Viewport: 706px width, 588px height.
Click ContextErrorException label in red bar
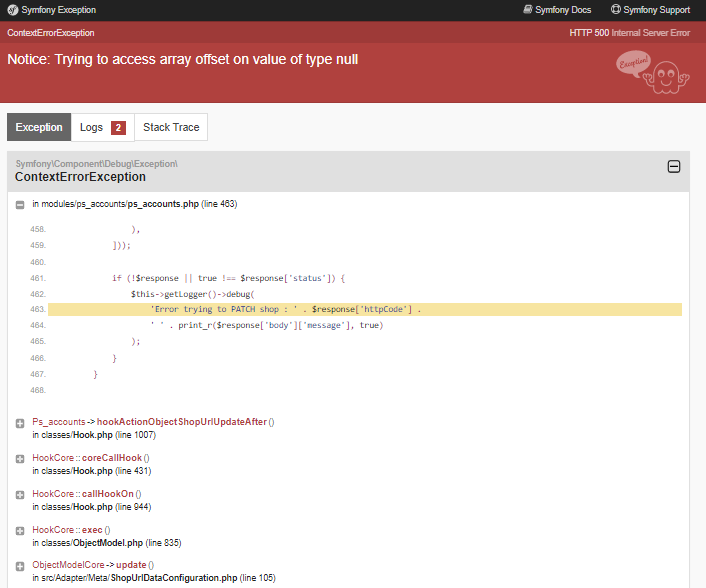[x=51, y=33]
